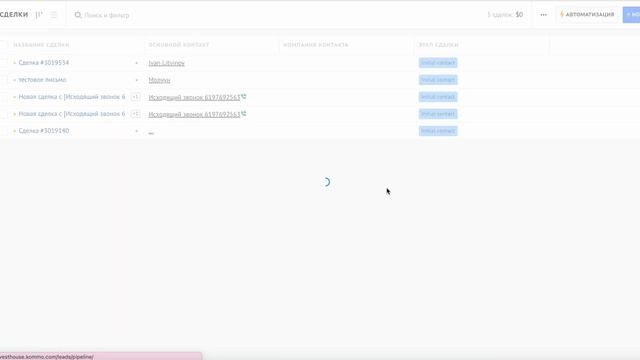Click the phone icon beside the first Исходящий звонок contact
This screenshot has width=640, height=360.
(x=244, y=97)
